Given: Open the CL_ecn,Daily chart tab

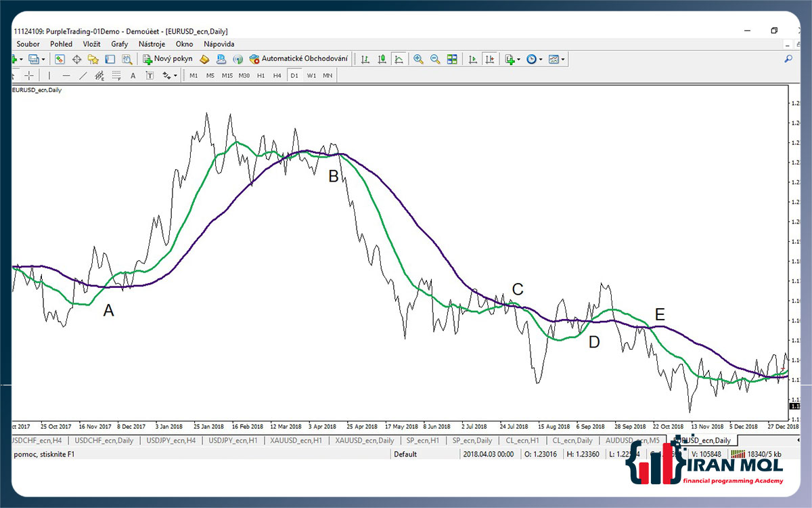Looking at the screenshot, I should point(573,440).
